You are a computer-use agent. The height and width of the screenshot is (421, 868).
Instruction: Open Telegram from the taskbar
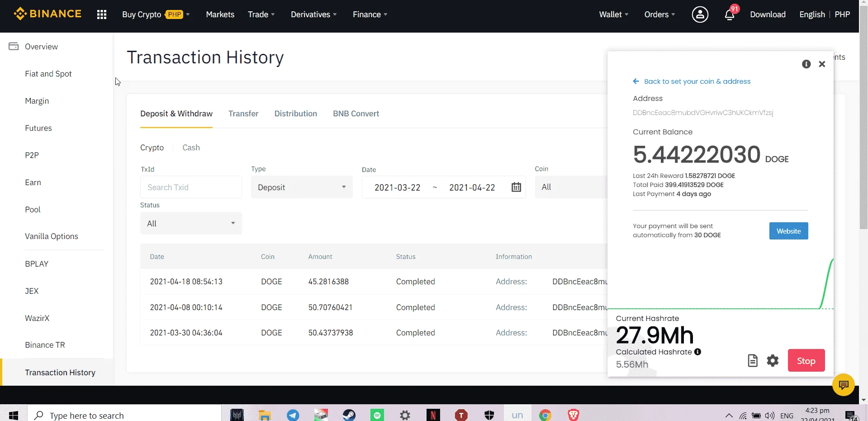click(293, 415)
